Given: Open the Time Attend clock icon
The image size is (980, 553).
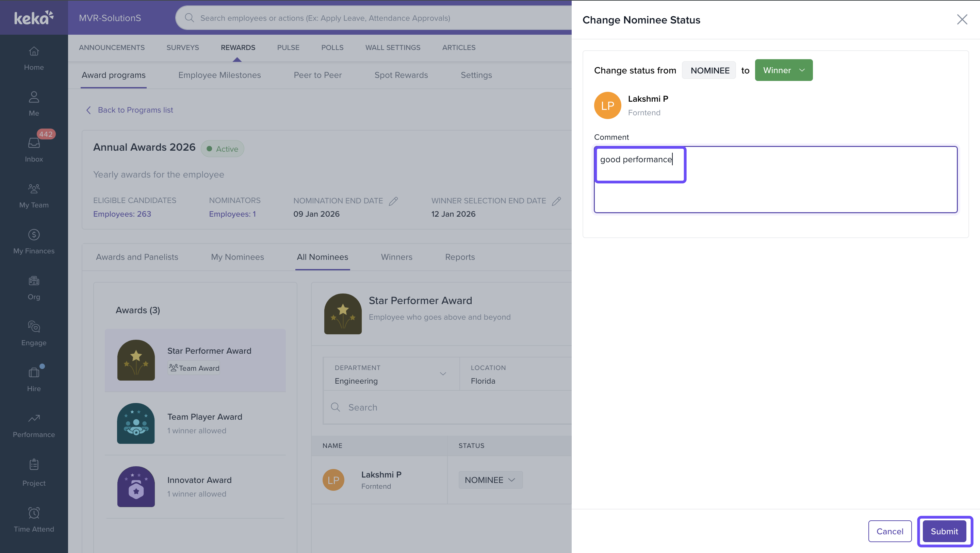Looking at the screenshot, I should pyautogui.click(x=34, y=513).
